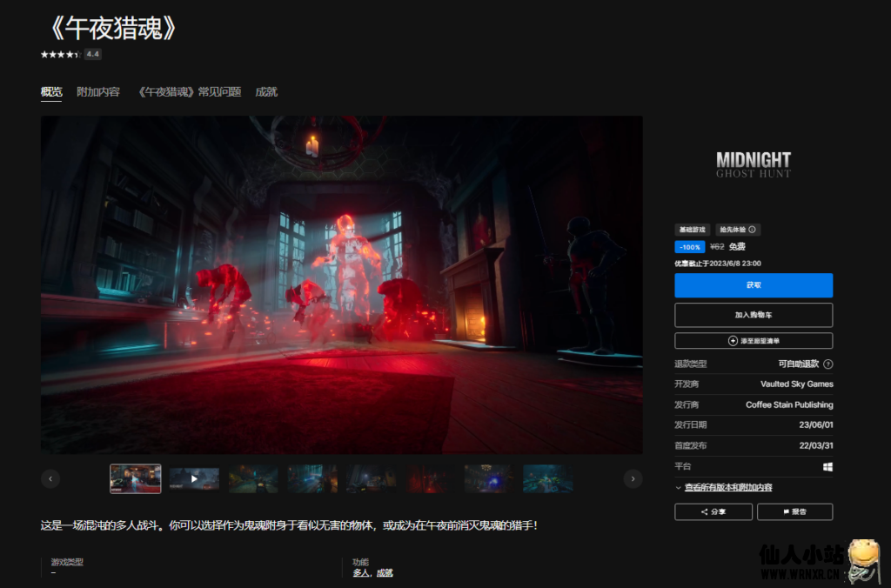Select the fourth screenshot thumbnail in the carousel

[312, 479]
